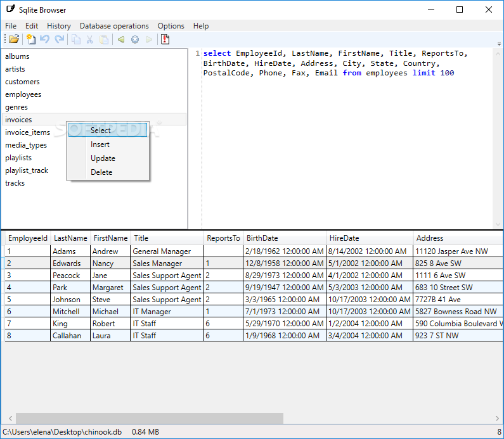This screenshot has height=439, width=504.
Task: Click the '5/29/1970 12:00:00 AM' birth date cell
Action: (285, 323)
